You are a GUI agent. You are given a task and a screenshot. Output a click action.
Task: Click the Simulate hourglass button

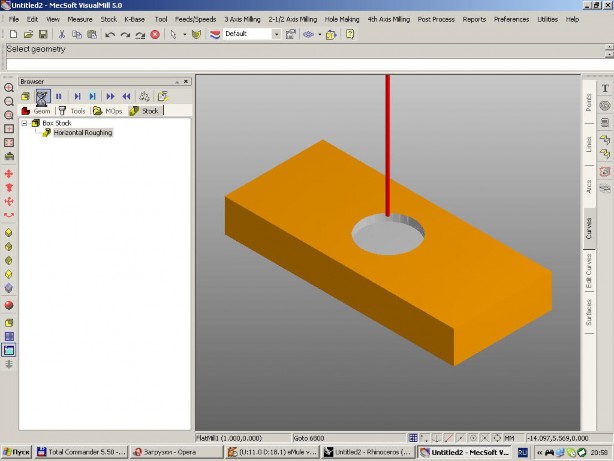click(x=43, y=96)
